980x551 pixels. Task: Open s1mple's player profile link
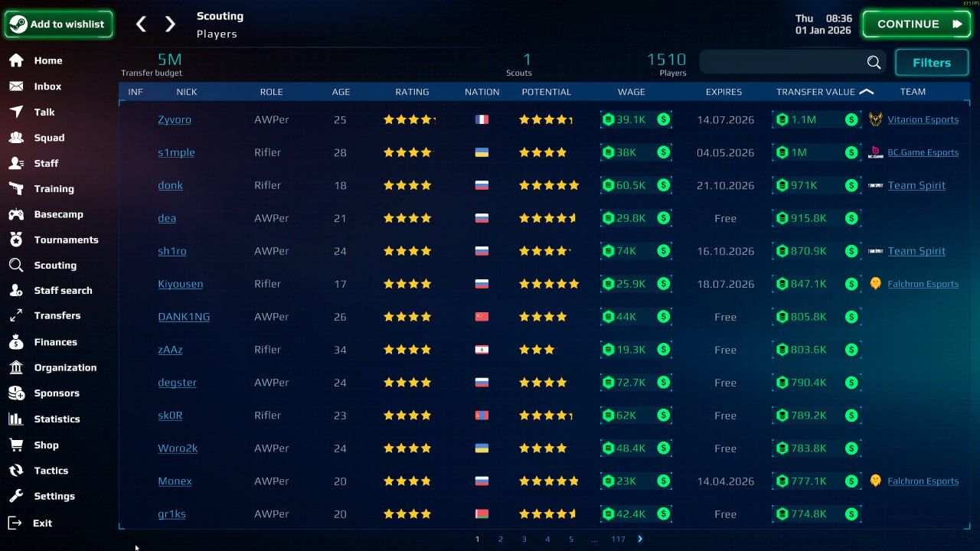click(x=176, y=152)
